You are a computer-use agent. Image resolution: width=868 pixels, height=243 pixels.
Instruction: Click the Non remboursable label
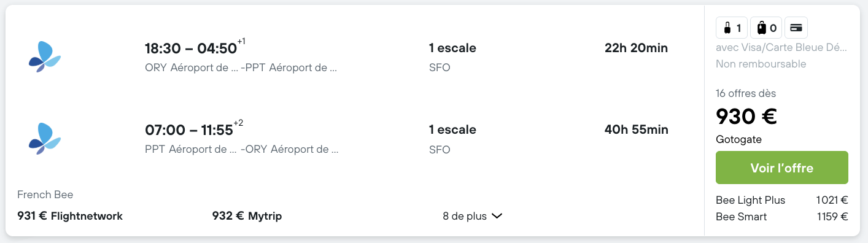[x=761, y=64]
